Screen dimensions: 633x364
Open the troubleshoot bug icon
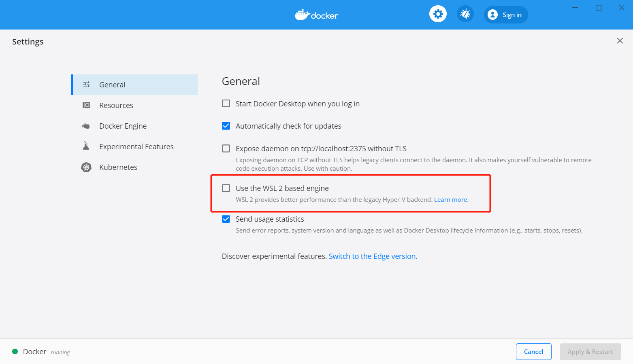(x=465, y=15)
